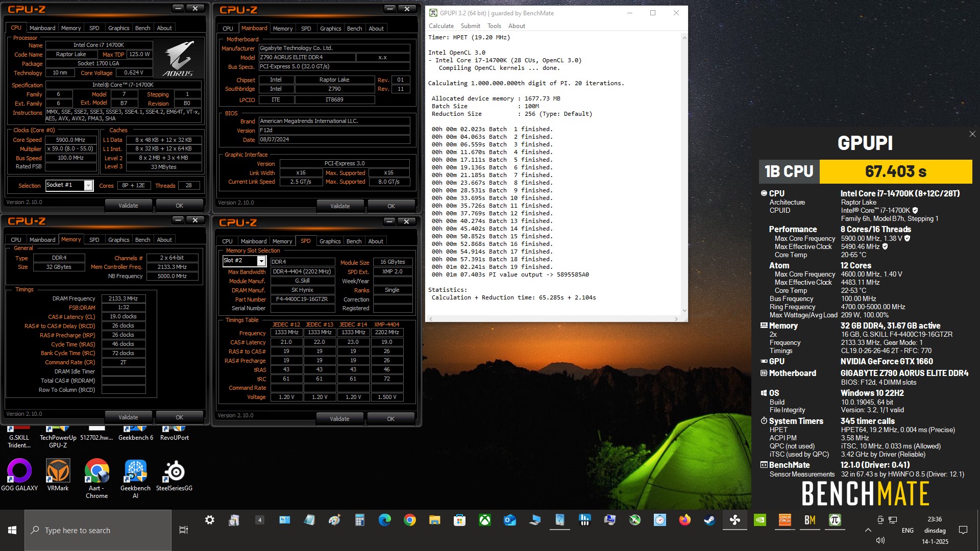Click ENG language indicator in tray
This screenshot has width=980, height=551.
[x=908, y=530]
